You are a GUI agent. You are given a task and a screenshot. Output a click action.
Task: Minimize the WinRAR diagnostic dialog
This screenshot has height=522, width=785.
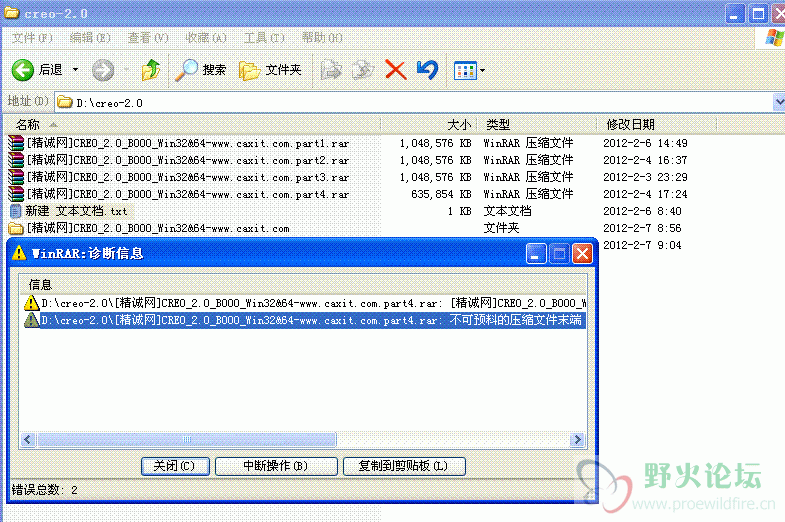click(x=536, y=253)
